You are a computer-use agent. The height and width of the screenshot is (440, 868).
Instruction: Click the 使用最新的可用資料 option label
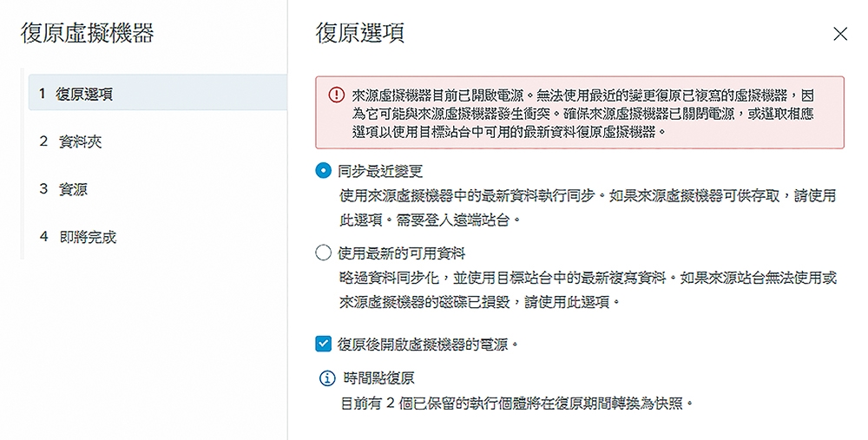tap(401, 253)
